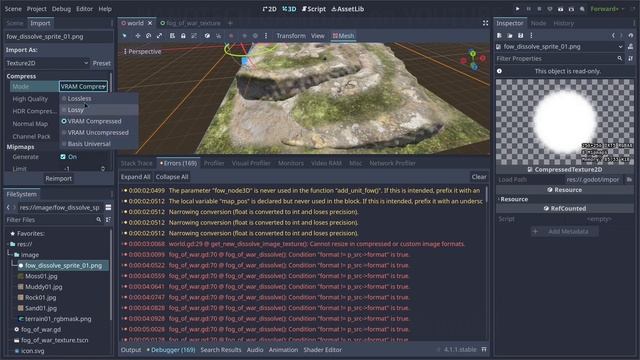Image resolution: width=640 pixels, height=360 pixels.
Task: Open Inspector property tools icon beside filter
Action: point(631,59)
